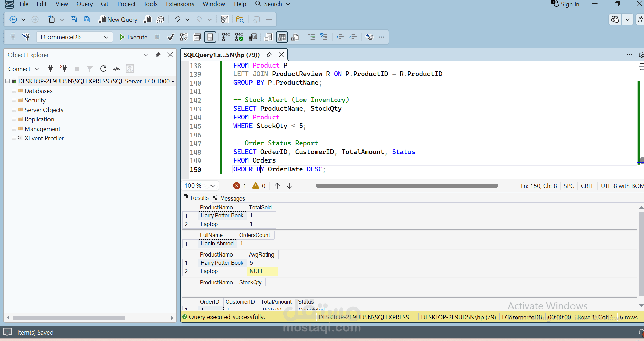
Task: Expand the Replication node
Action: pos(14,119)
